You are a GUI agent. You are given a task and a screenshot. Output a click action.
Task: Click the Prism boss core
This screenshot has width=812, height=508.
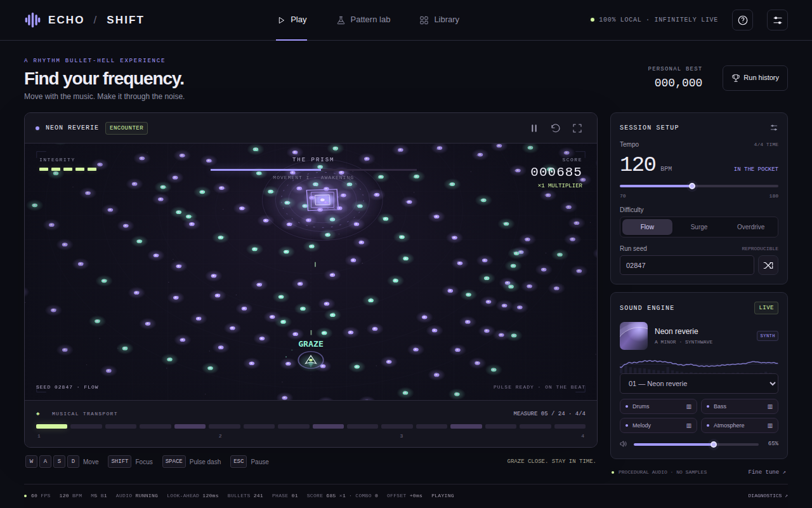pos(322,200)
